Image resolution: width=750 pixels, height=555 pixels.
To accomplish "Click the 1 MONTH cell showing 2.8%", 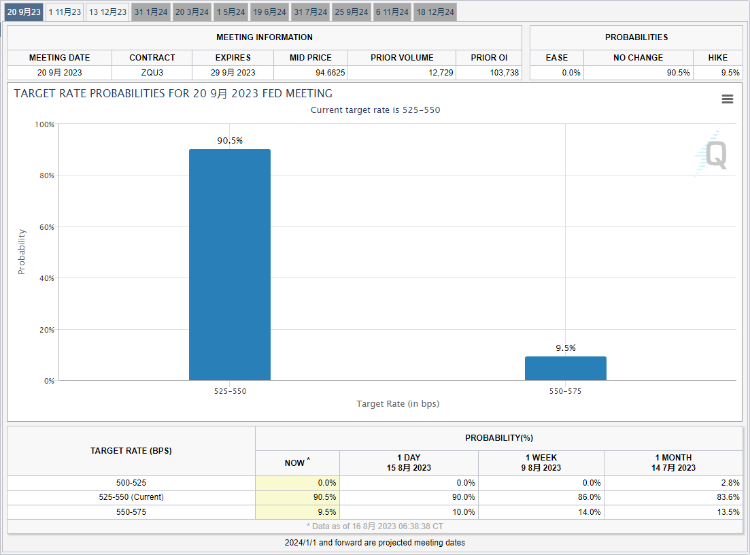I will pyautogui.click(x=673, y=483).
